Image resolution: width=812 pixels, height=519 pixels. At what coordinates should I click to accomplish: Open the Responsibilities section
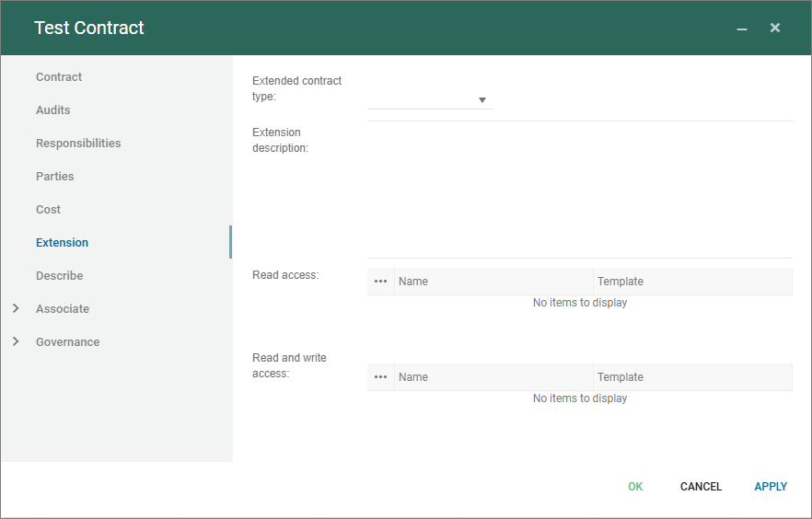pyautogui.click(x=78, y=144)
